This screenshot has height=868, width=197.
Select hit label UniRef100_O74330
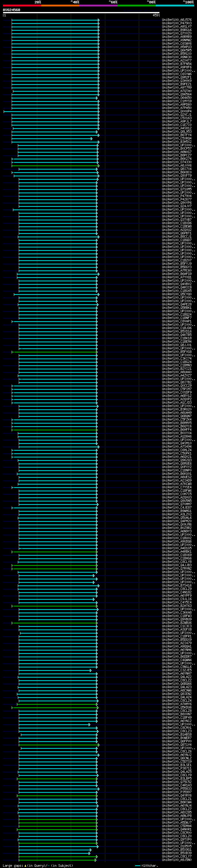point(177,162)
